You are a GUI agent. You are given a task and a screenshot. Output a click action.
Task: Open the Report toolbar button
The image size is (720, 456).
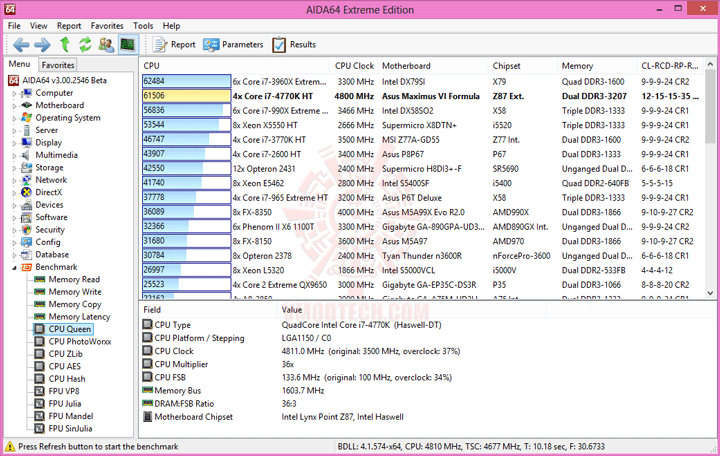pyautogui.click(x=174, y=45)
